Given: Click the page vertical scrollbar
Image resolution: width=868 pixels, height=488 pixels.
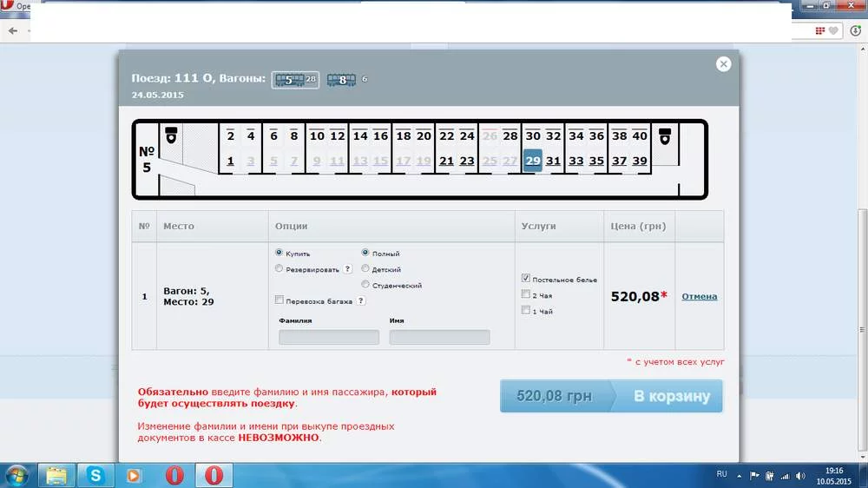Looking at the screenshot, I should tap(862, 331).
